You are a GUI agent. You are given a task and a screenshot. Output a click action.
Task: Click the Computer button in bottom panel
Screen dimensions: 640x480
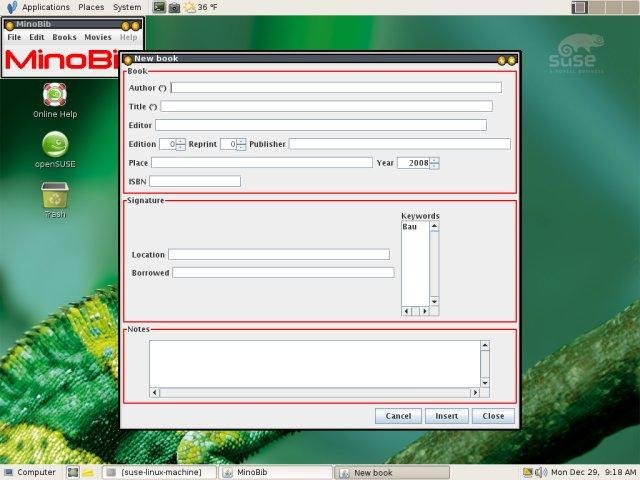30,472
